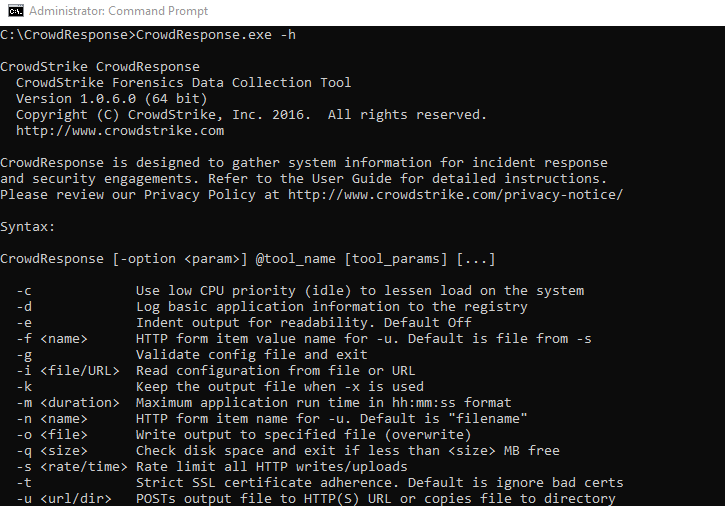Image resolution: width=725 pixels, height=506 pixels.
Task: Click the -d registry logging option line
Action: [272, 307]
